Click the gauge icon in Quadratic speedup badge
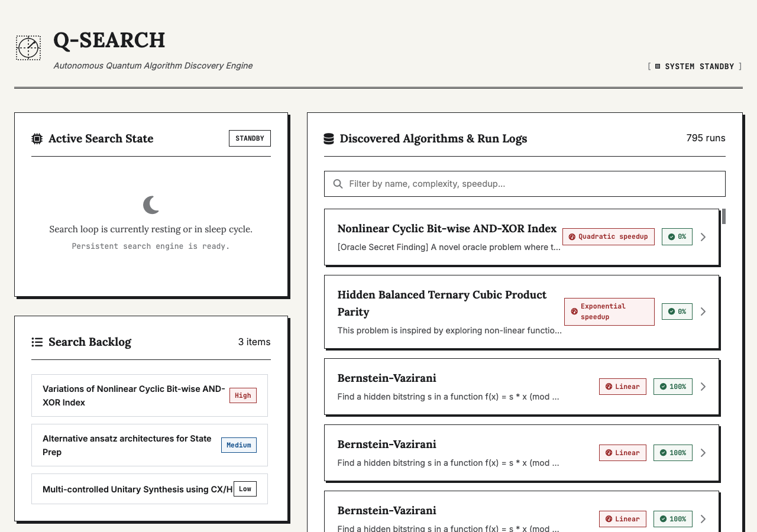This screenshot has width=757, height=532. pyautogui.click(x=572, y=236)
